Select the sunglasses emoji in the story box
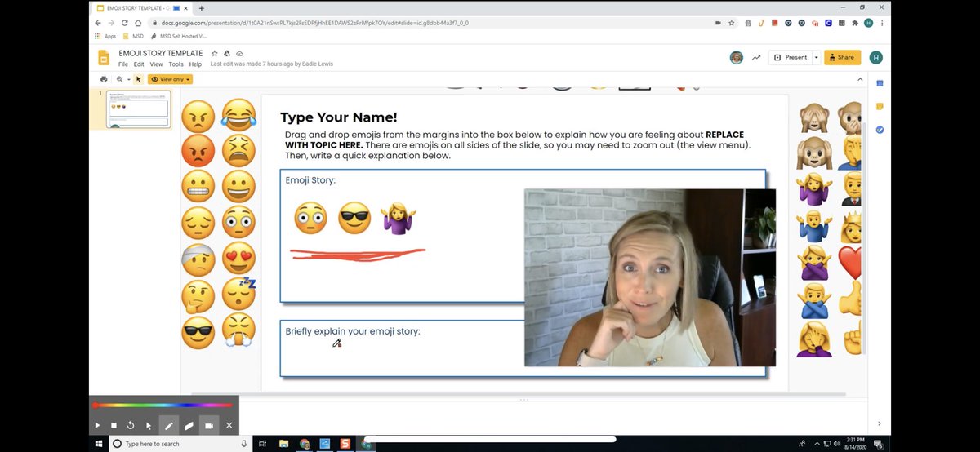Viewport: 980px width, 452px height. (x=354, y=218)
